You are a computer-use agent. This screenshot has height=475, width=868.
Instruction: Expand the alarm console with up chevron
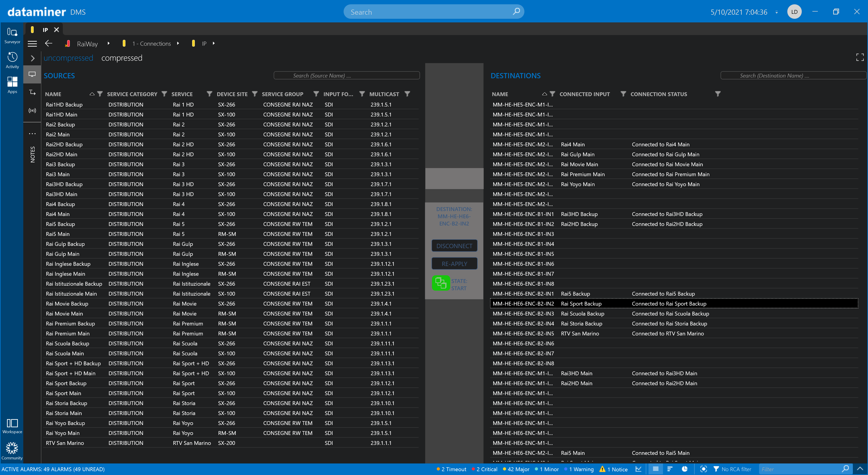tap(860, 469)
